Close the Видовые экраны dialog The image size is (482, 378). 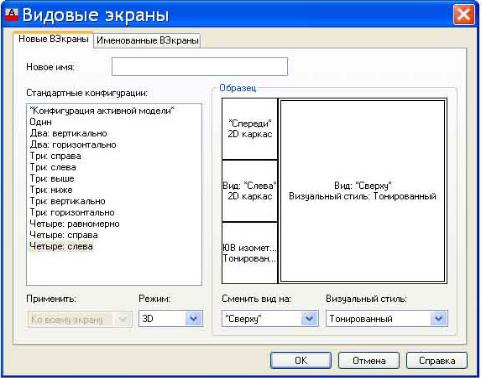[x=464, y=15]
